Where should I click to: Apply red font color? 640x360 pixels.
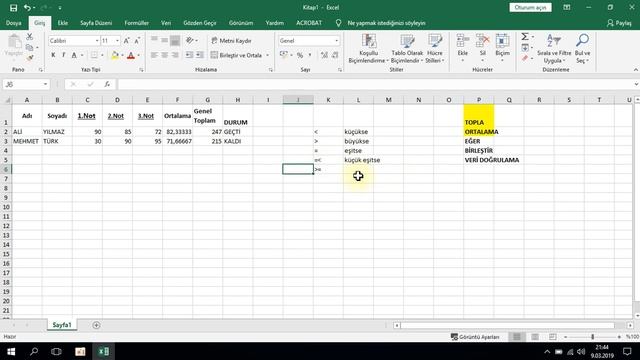(131, 55)
